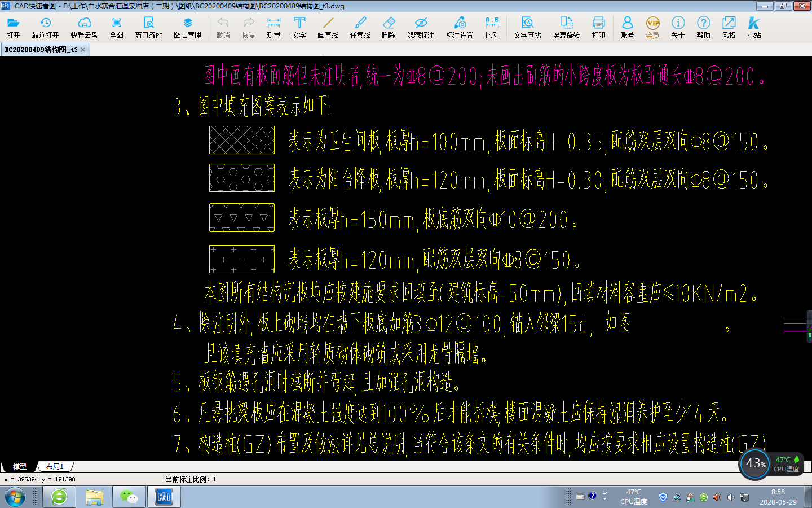Click the x y coordinate readout

click(39, 479)
